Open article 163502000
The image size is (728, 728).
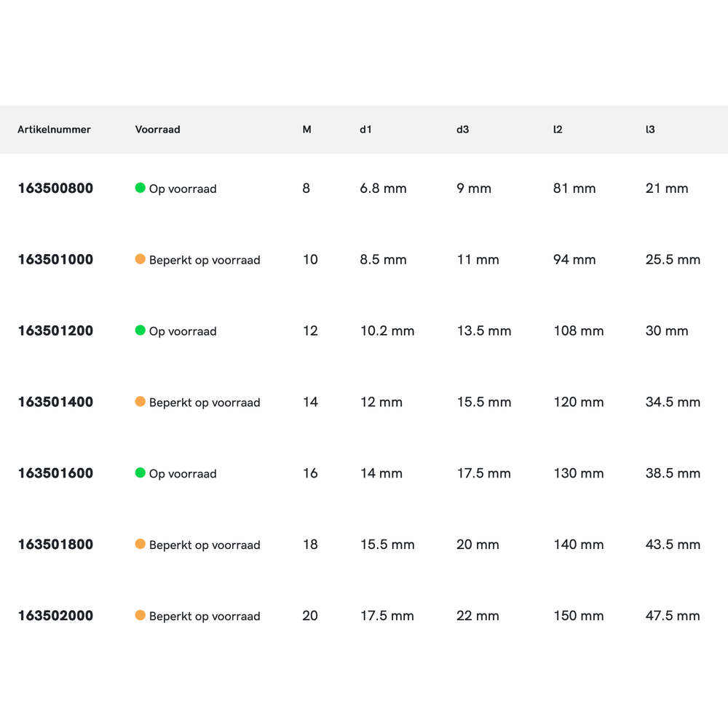pos(55,616)
